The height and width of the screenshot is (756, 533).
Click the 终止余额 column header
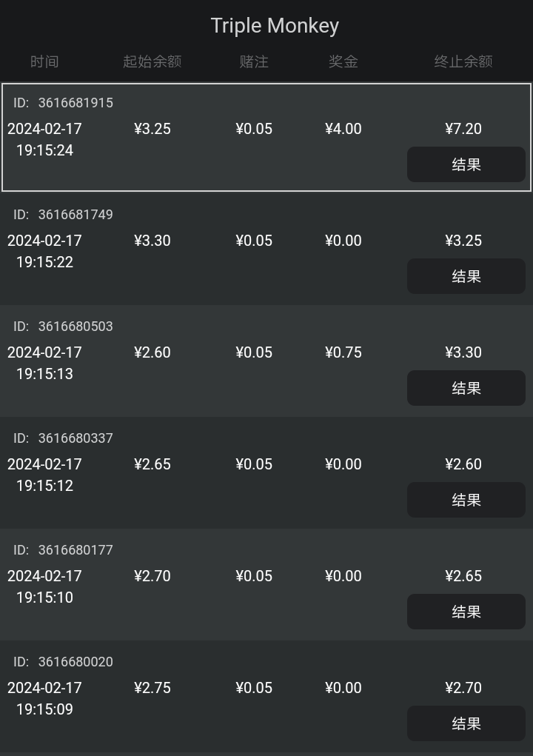[x=463, y=61]
